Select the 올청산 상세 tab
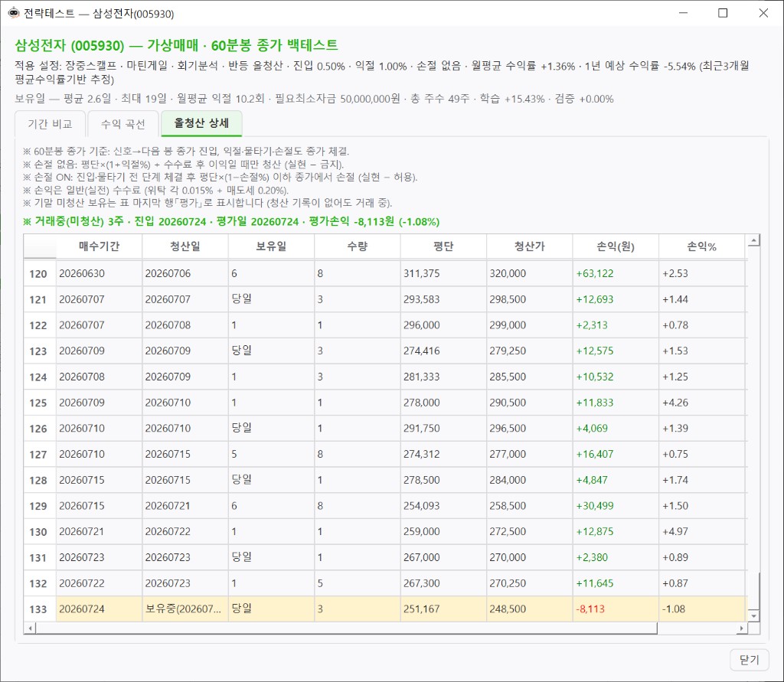Viewport: 784px width, 682px height. click(201, 123)
